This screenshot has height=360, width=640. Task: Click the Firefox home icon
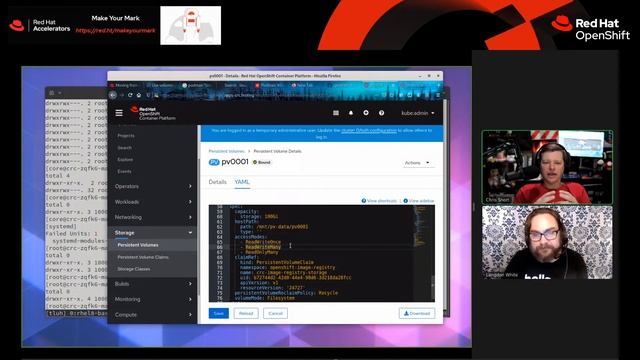pyautogui.click(x=139, y=95)
